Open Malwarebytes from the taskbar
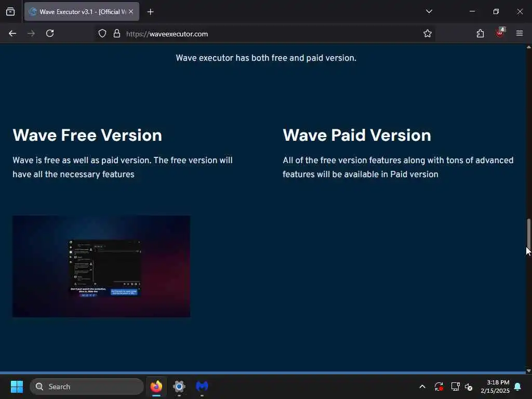The width and height of the screenshot is (532, 399). [202, 387]
